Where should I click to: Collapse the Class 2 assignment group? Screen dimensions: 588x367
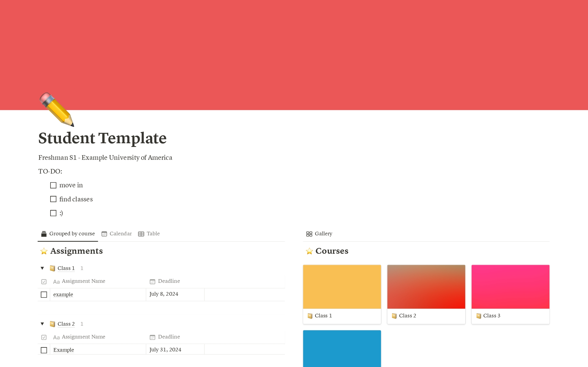[x=42, y=324]
